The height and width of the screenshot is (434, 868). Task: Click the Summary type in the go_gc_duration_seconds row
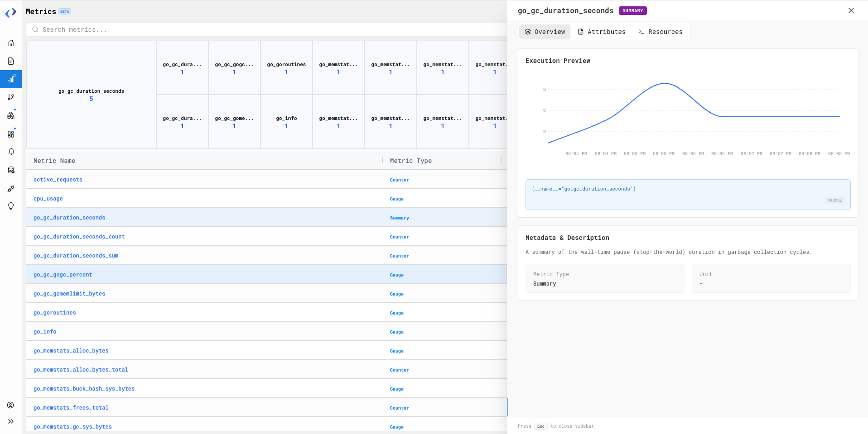coord(400,218)
